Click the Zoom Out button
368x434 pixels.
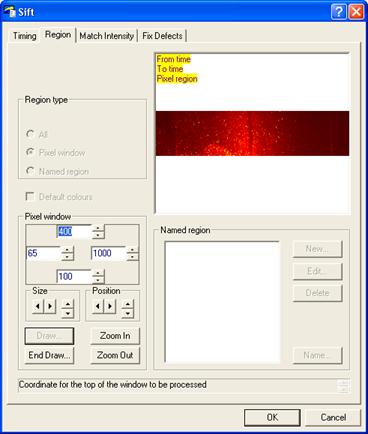(115, 355)
